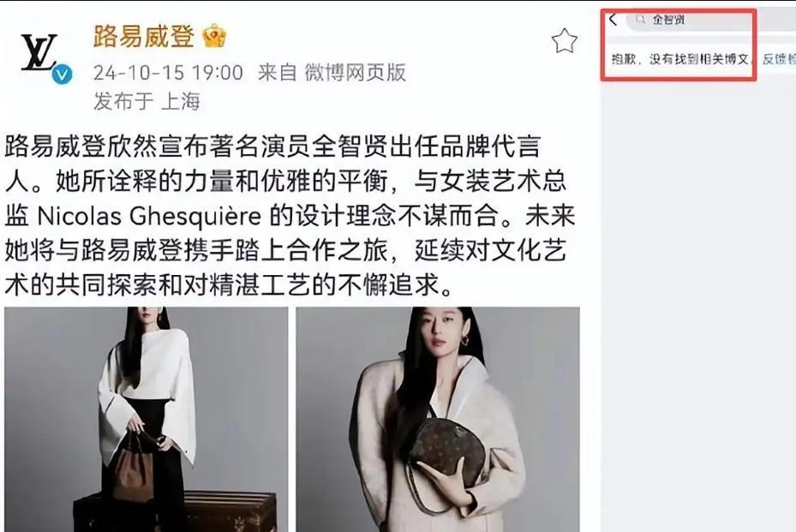
Task: Go back using the left arrow
Action: (613, 20)
